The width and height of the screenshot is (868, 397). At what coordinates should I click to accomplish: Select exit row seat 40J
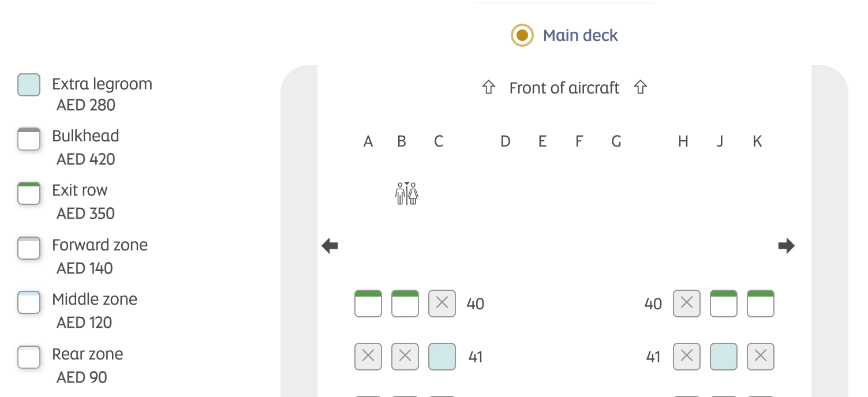coord(724,304)
